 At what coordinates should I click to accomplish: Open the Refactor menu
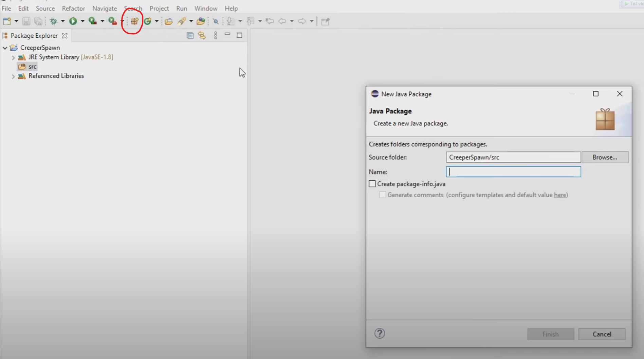[73, 8]
